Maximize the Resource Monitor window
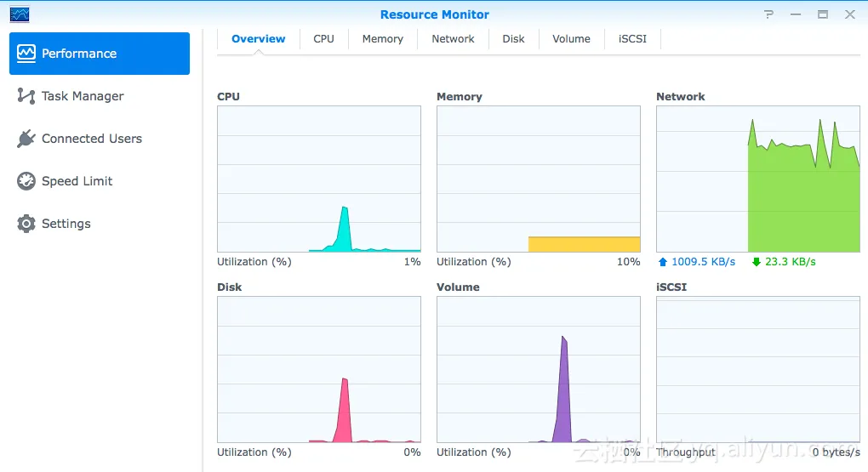The width and height of the screenshot is (868, 472). 823,14
